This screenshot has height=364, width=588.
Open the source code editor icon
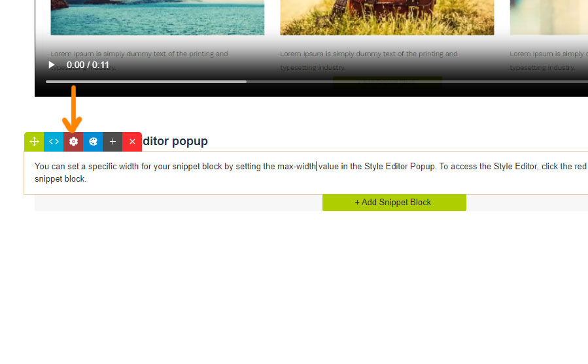54,142
